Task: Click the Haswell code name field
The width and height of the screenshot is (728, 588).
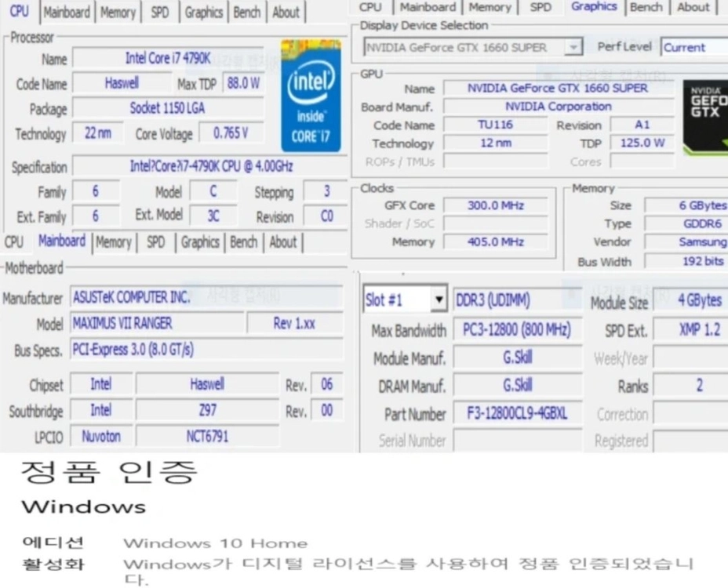Action: pos(122,84)
